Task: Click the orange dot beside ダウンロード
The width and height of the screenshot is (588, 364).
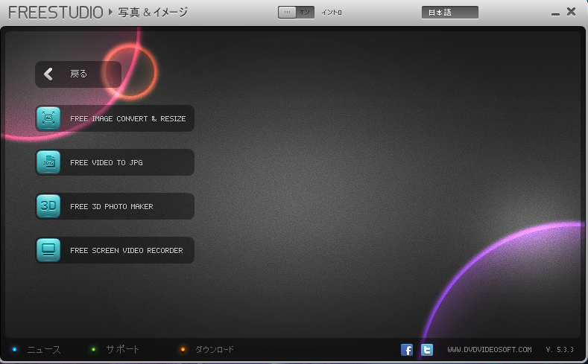Action: (183, 350)
